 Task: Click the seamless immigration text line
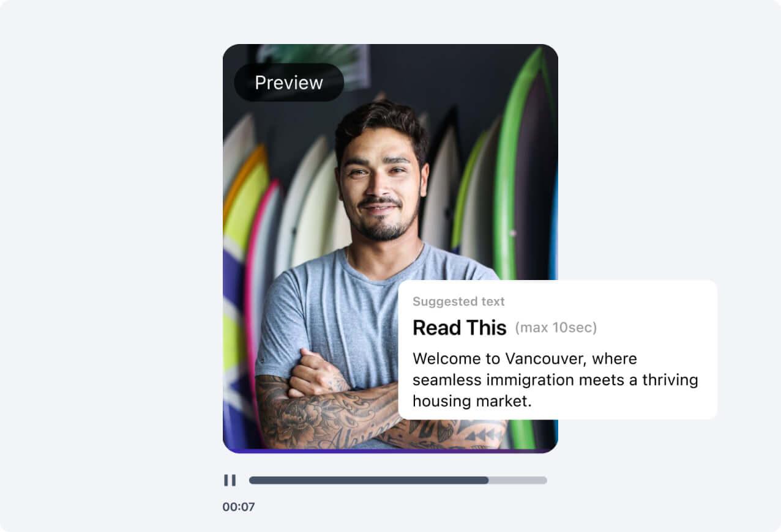pos(555,380)
